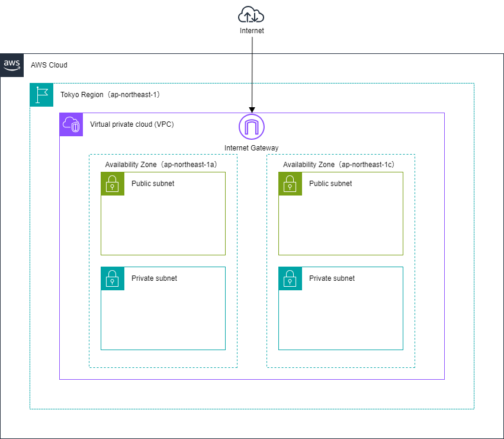Select the "Public subnet" label in ap-northeast-1c
This screenshot has height=439, width=504.
330,183
